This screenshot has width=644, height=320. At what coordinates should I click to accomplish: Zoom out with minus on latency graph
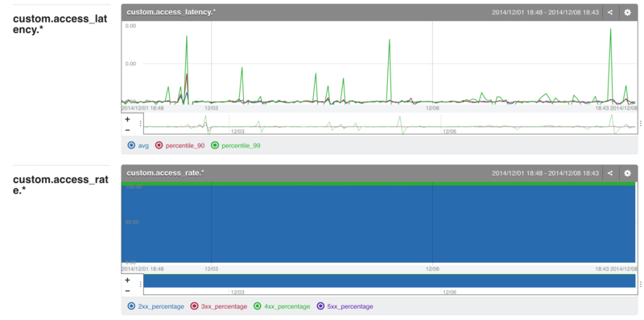click(x=127, y=130)
